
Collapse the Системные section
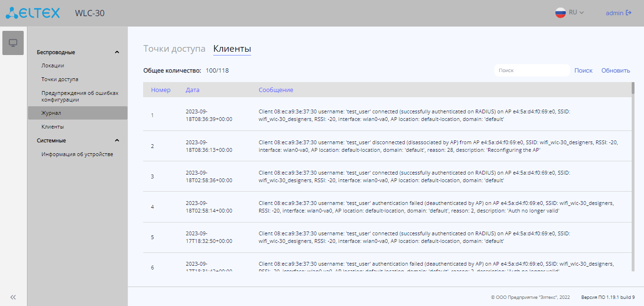click(x=117, y=140)
